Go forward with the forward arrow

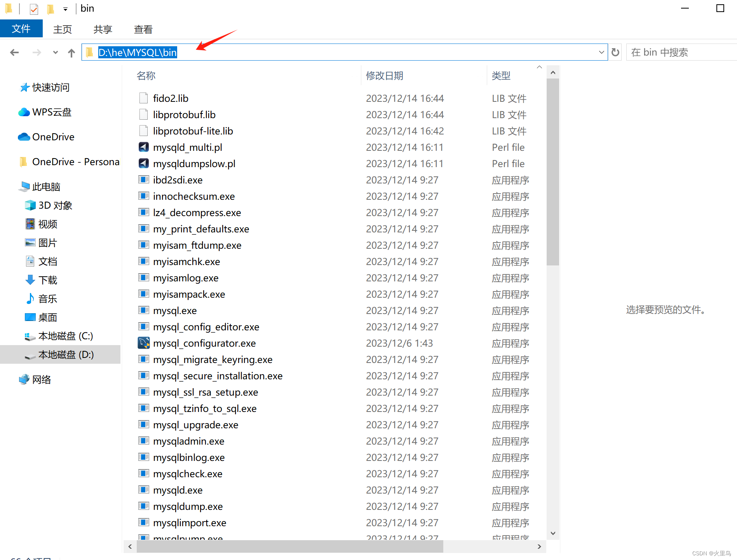coord(37,52)
